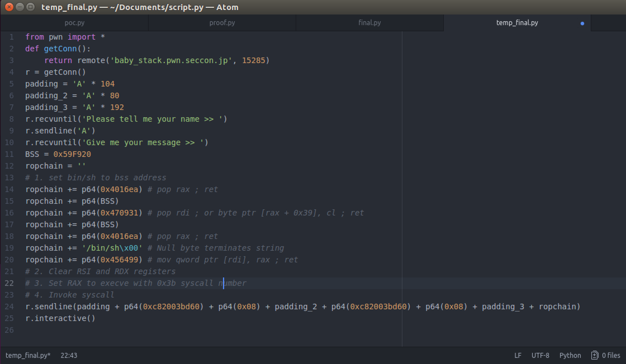Open the Python grammar selector

(570, 355)
